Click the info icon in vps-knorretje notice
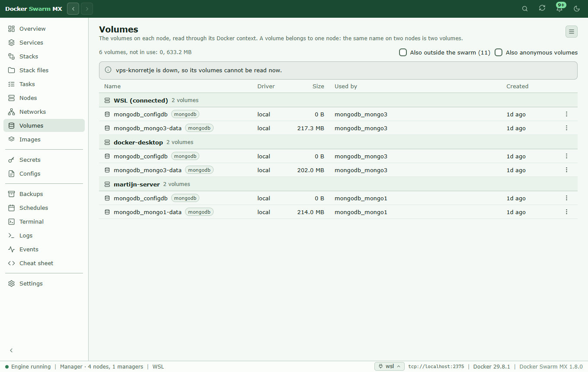588x372 pixels. click(108, 70)
